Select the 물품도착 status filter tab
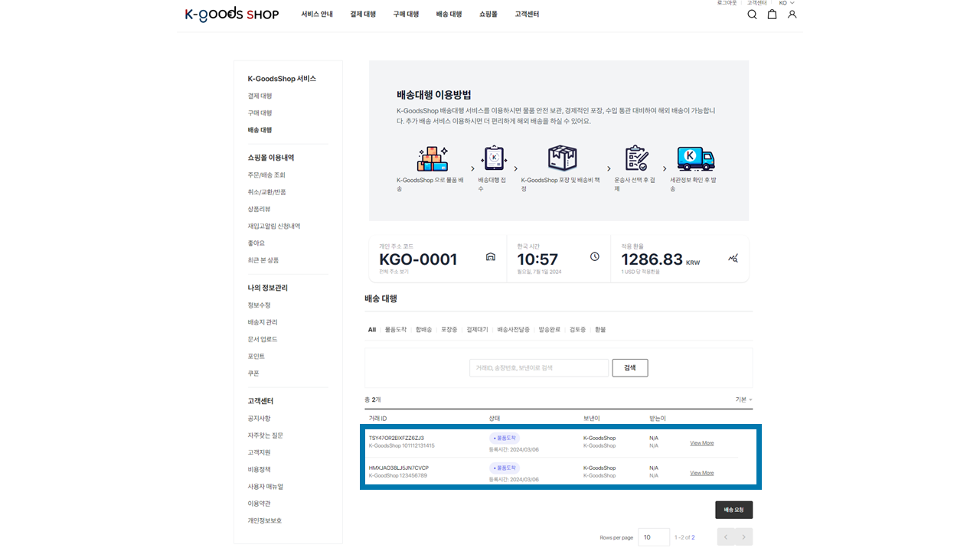The image size is (980, 551). coord(396,330)
